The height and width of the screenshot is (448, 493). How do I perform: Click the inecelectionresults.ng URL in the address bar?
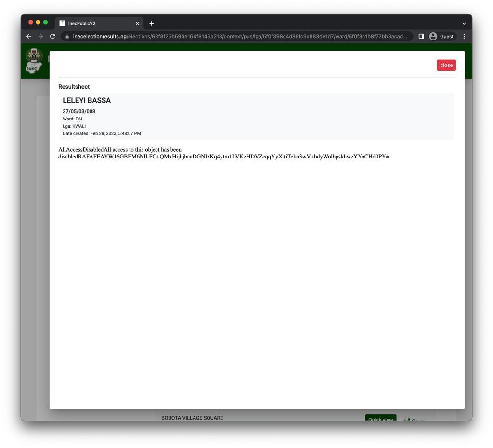240,36
